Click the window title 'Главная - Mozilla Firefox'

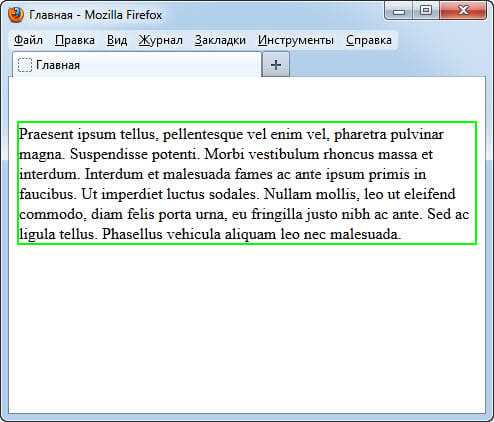[95, 15]
